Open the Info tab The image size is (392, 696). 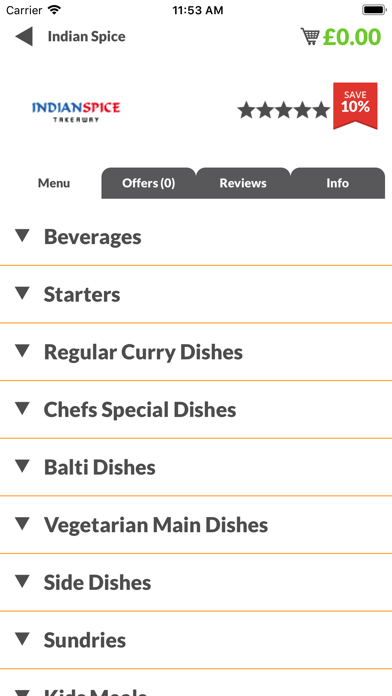(x=337, y=183)
